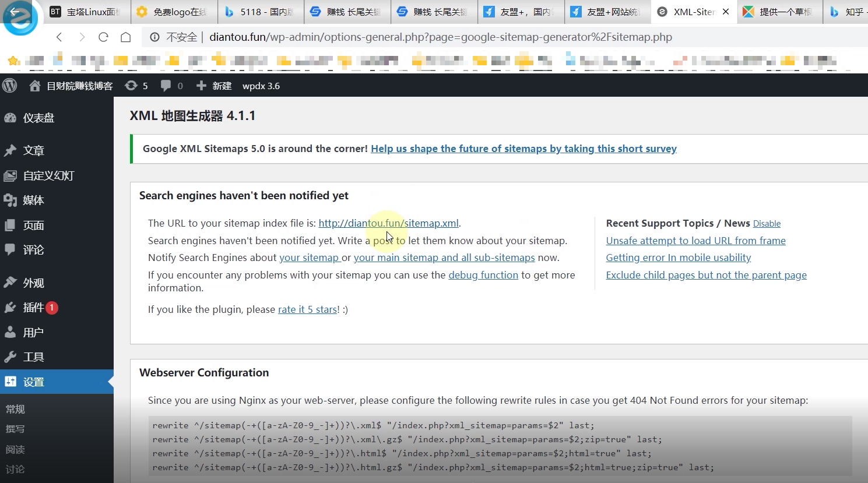Open the short survey link

(523, 149)
